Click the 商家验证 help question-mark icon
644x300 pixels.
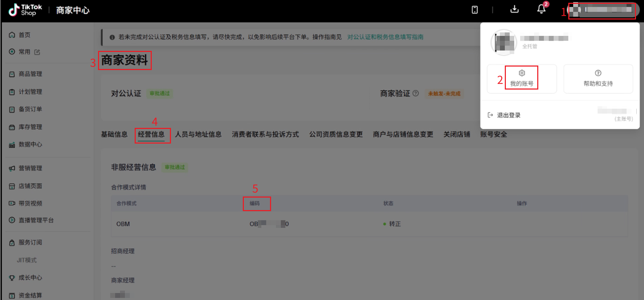pos(415,93)
